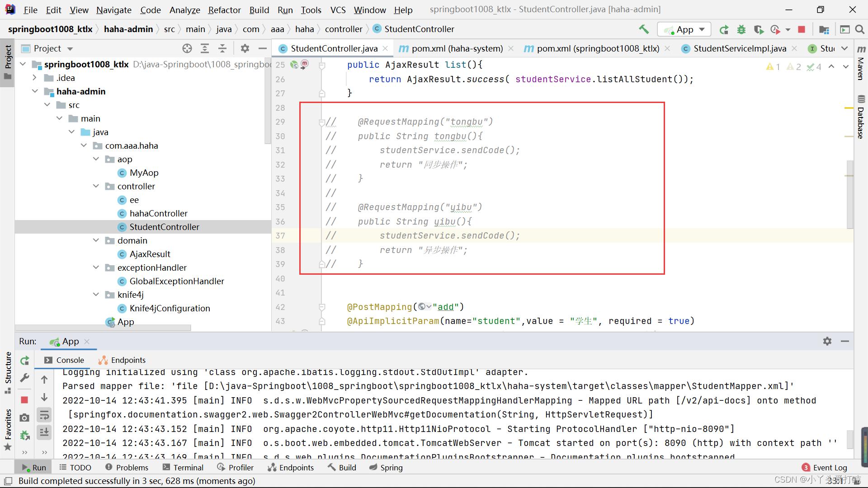Hide the Project tool window
Image resolution: width=868 pixels, height=488 pixels.
262,48
